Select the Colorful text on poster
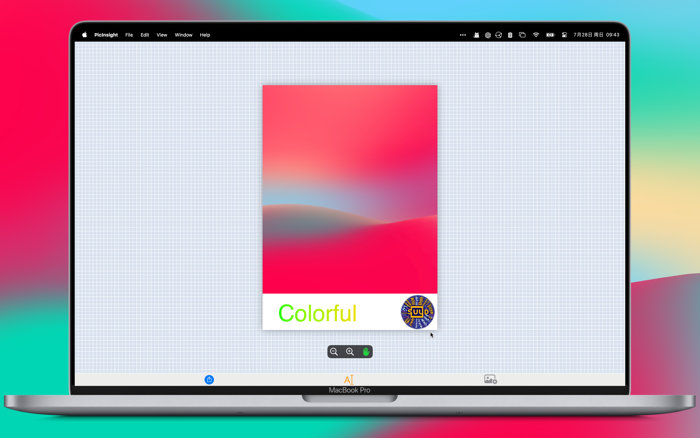Image resolution: width=700 pixels, height=438 pixels. click(317, 313)
